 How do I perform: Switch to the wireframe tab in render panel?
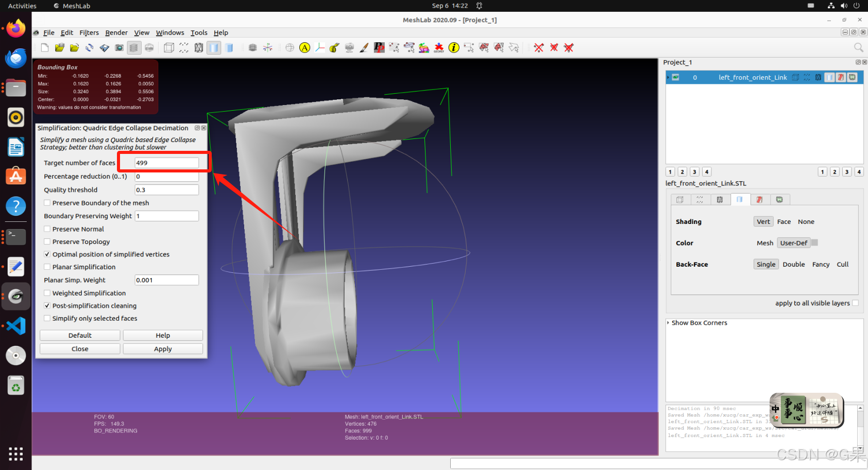[x=720, y=200]
